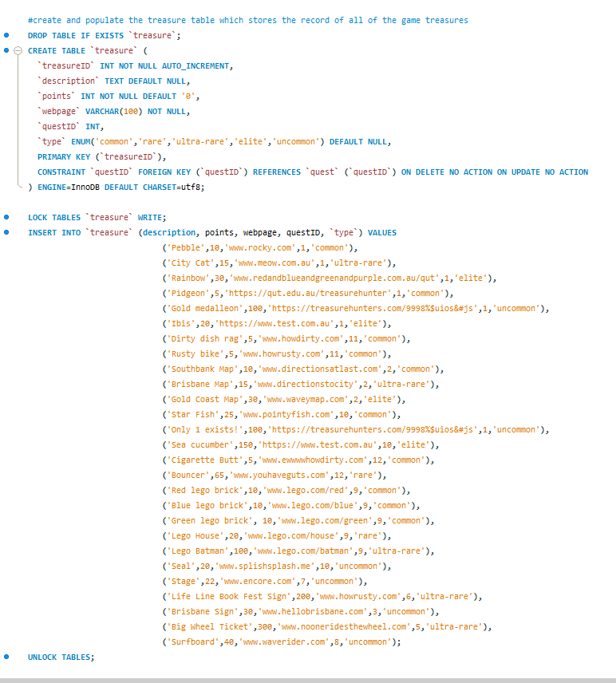616x683 pixels.
Task: Click the treasureID INT NOT NULL AUTO_INCREMENT line
Action: click(136, 65)
